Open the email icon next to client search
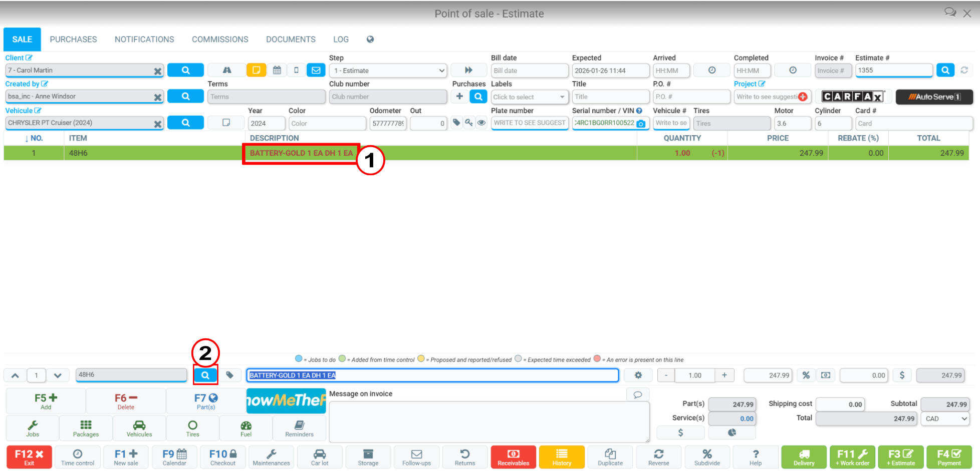The width and height of the screenshot is (980, 471). point(316,70)
